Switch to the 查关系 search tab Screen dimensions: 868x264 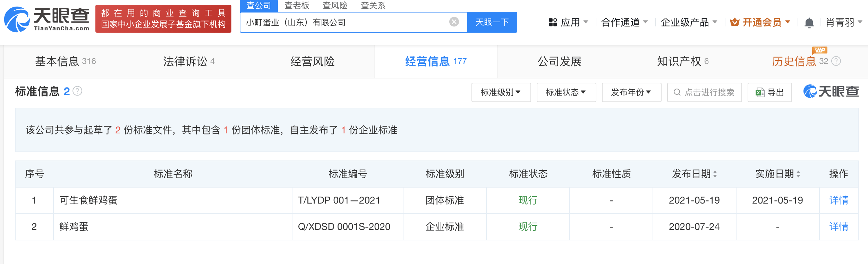click(373, 6)
